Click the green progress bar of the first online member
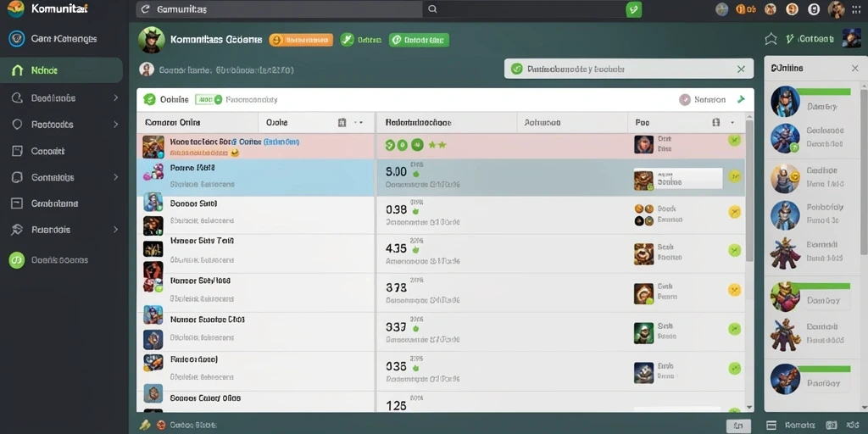The height and width of the screenshot is (434, 868). pos(825,92)
